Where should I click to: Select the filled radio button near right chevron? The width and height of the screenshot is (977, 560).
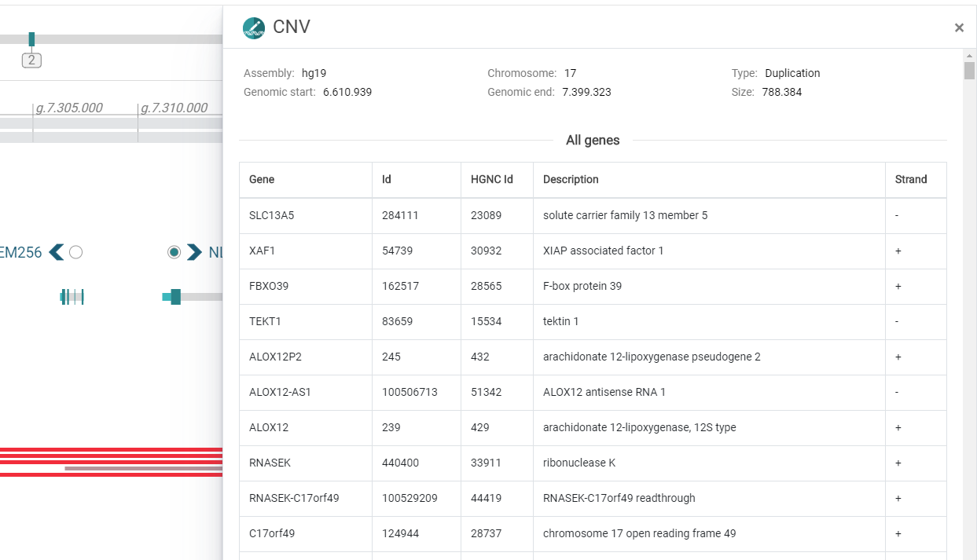[x=174, y=252]
